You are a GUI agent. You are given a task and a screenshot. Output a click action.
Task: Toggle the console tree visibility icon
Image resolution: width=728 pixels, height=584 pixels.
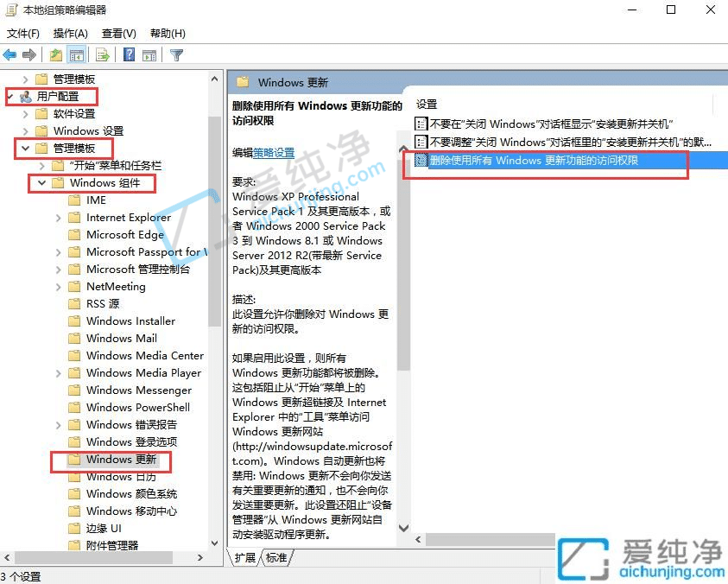(x=76, y=54)
